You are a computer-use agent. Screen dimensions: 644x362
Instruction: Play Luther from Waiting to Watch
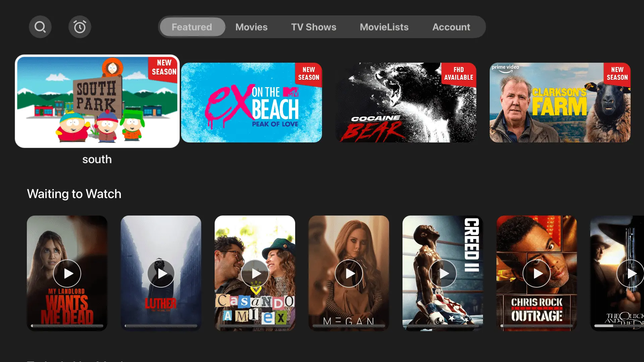[161, 273]
